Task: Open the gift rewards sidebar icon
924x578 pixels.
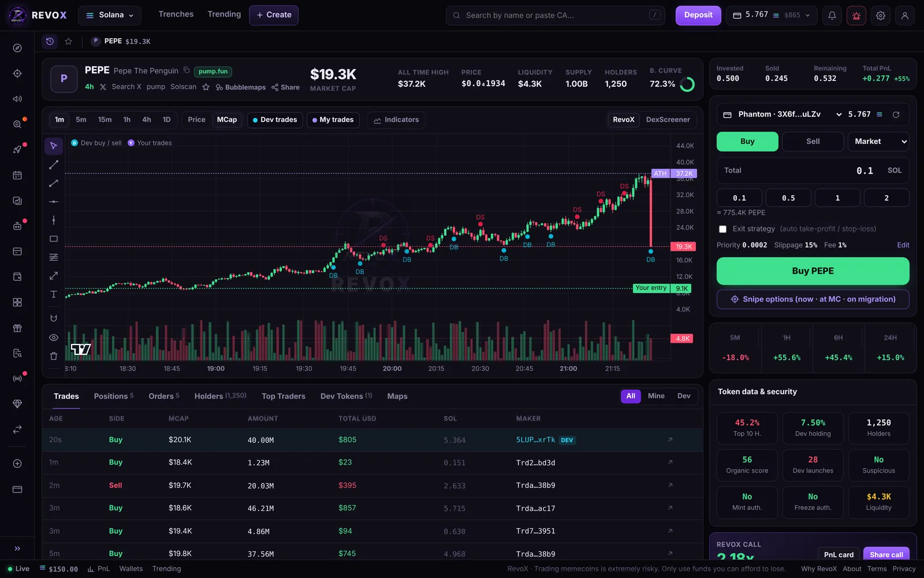Action: [17, 328]
